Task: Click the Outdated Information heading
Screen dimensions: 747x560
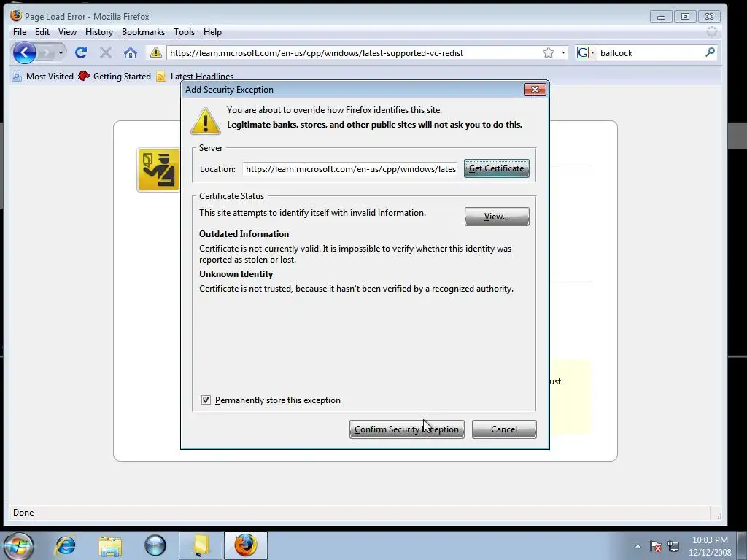Action: coord(244,234)
